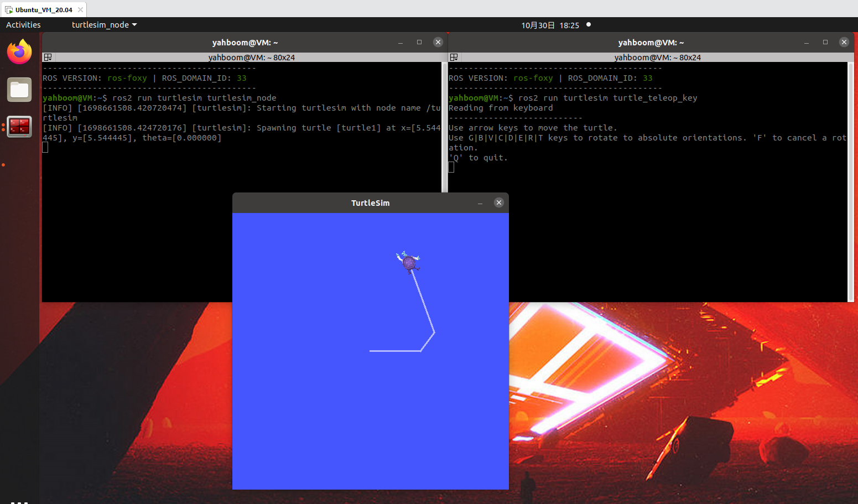
Task: Click the status indicator dot beside the clock
Action: [x=588, y=25]
